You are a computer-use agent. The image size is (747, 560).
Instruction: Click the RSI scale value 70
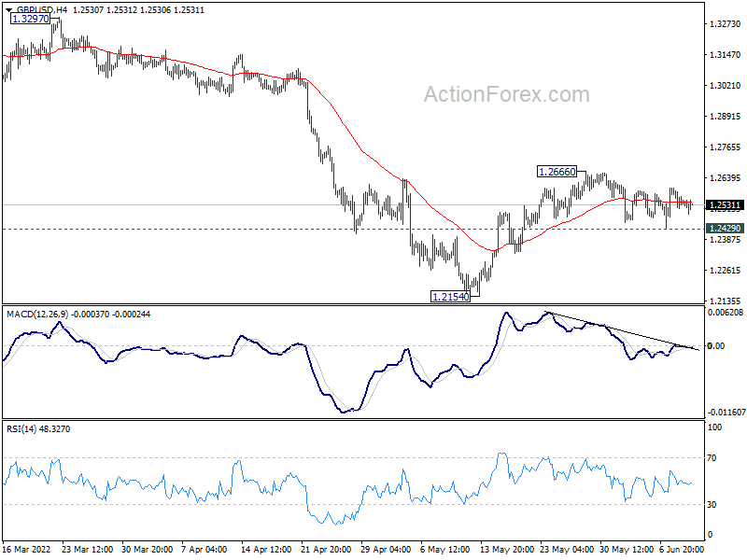(x=712, y=458)
